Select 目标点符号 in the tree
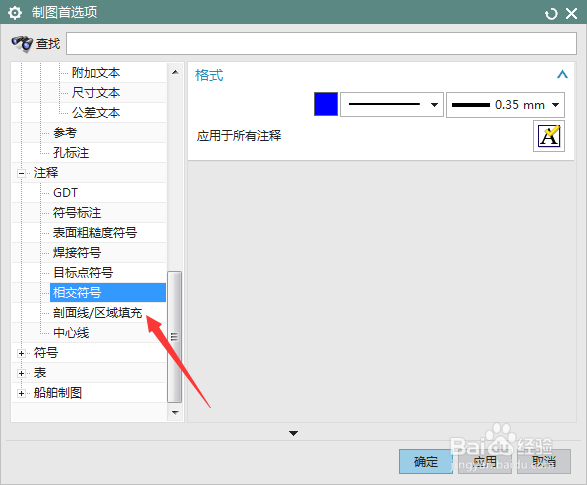Screen dimensions: 587x485 pyautogui.click(x=83, y=272)
